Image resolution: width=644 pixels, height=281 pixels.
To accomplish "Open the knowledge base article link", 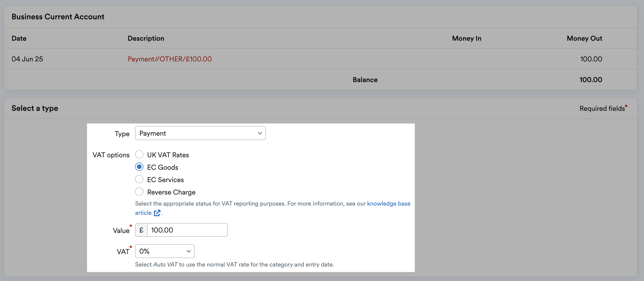I will tap(389, 204).
